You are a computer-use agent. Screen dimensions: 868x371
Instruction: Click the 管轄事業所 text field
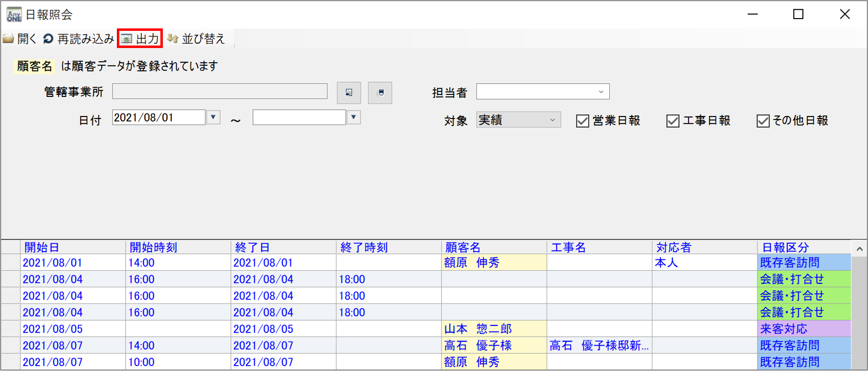point(220,92)
